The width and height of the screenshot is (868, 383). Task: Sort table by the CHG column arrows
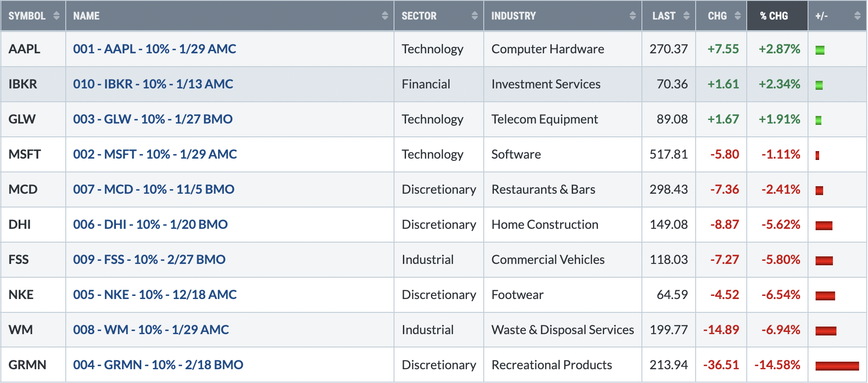coord(738,16)
